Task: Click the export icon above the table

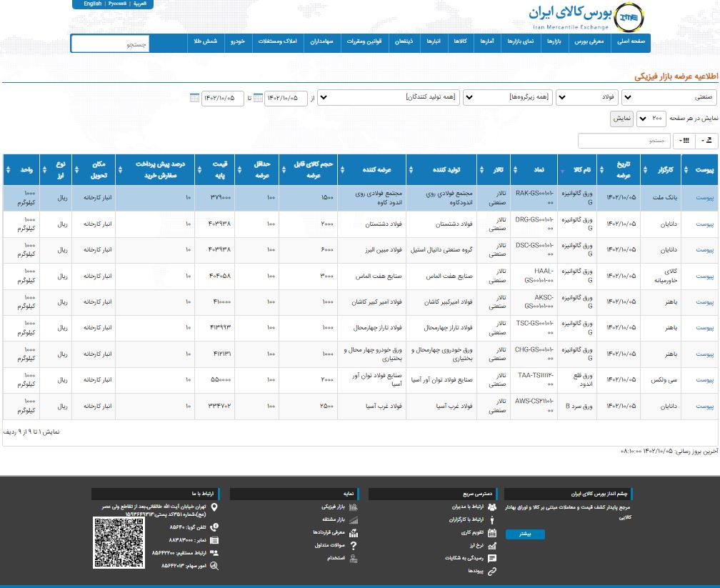Action: pyautogui.click(x=708, y=141)
